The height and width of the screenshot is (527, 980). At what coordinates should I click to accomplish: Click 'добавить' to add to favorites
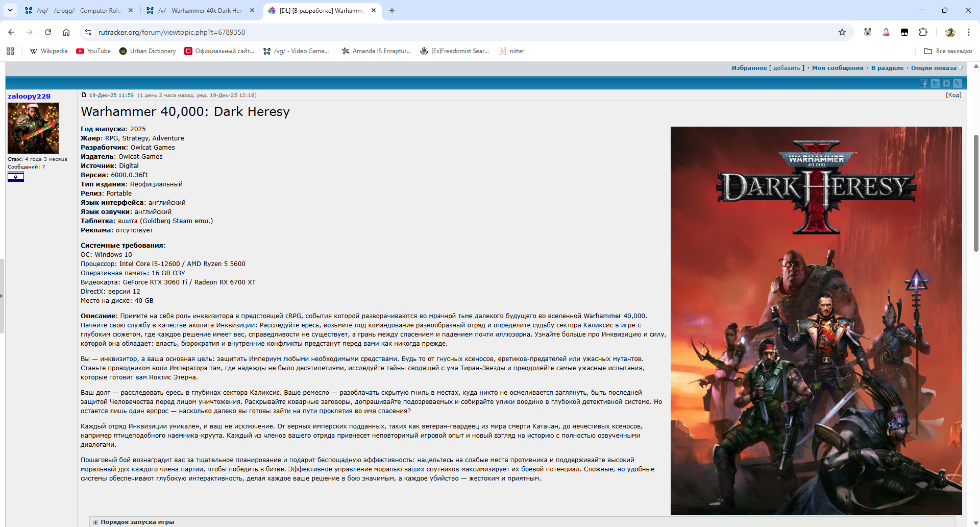point(787,68)
